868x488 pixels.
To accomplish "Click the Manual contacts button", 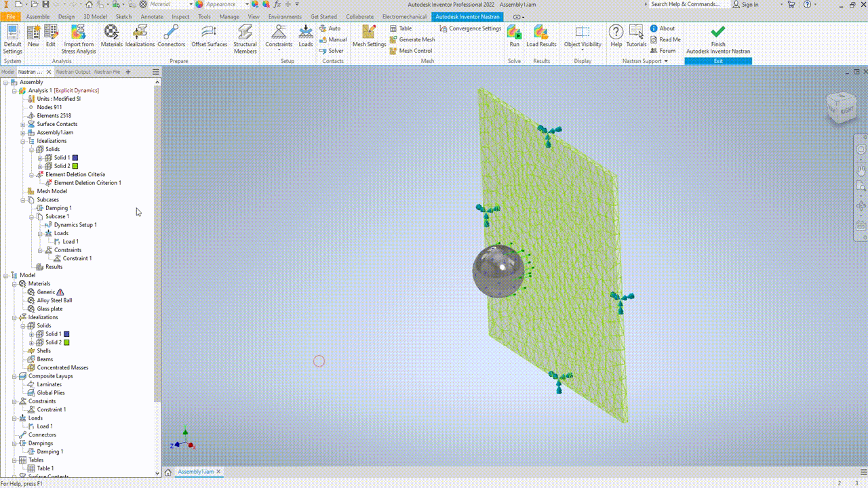I will [x=333, y=39].
